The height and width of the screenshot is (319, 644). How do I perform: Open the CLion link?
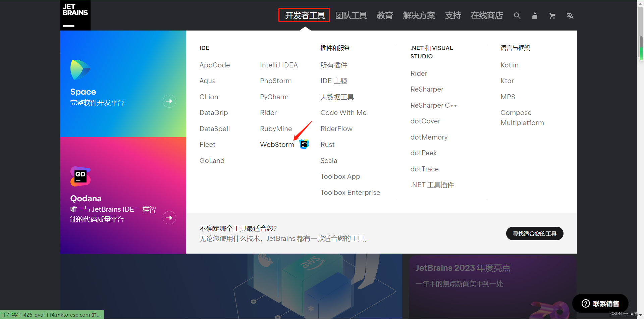[209, 97]
